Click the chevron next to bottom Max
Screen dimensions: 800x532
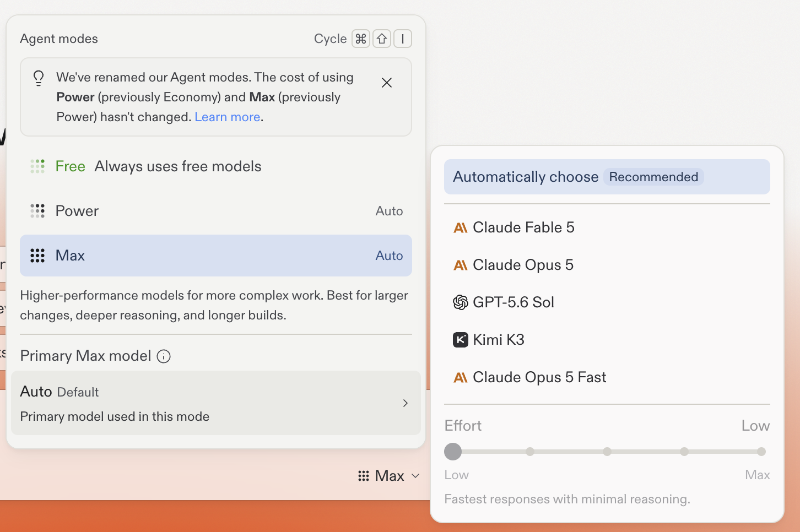click(x=415, y=476)
